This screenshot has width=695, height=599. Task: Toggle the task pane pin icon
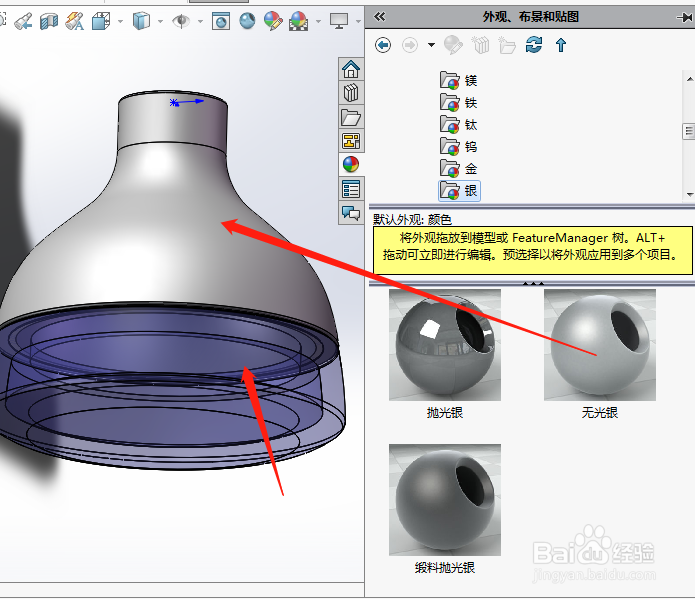pyautogui.click(x=685, y=17)
